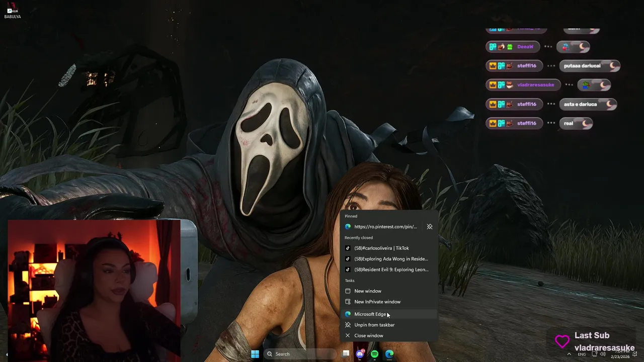Viewport: 644px width, 362px height.
Task: Click vladraresasuke username in chat overlay
Action: coord(535,85)
